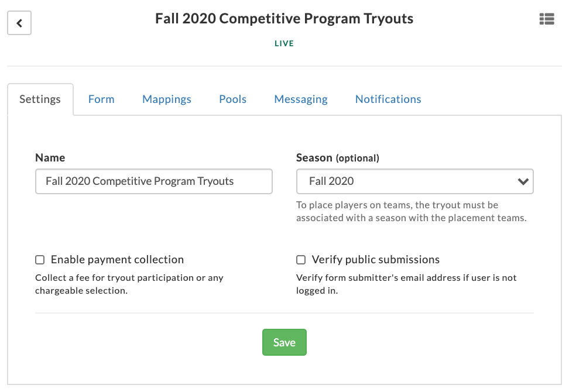Image resolution: width=569 pixels, height=392 pixels.
Task: Tick the Verify public submissions checkbox
Action: [x=301, y=260]
